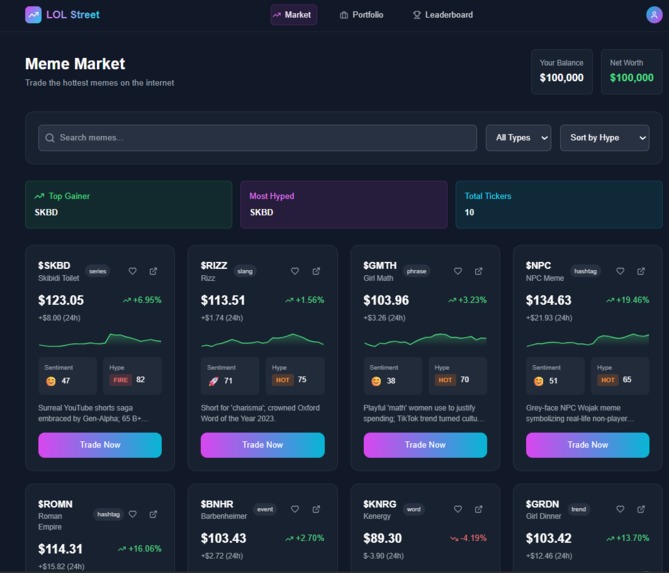Favorite $GMTH using its heart icon

click(x=458, y=271)
